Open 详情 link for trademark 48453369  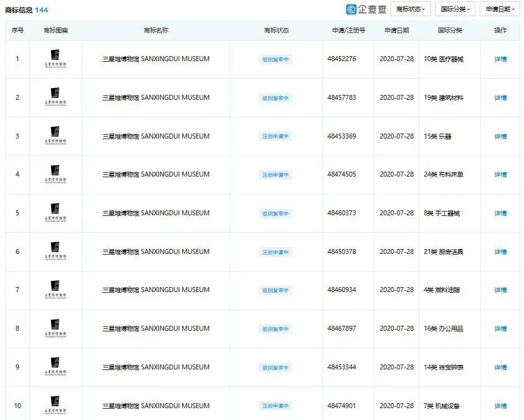click(x=500, y=136)
